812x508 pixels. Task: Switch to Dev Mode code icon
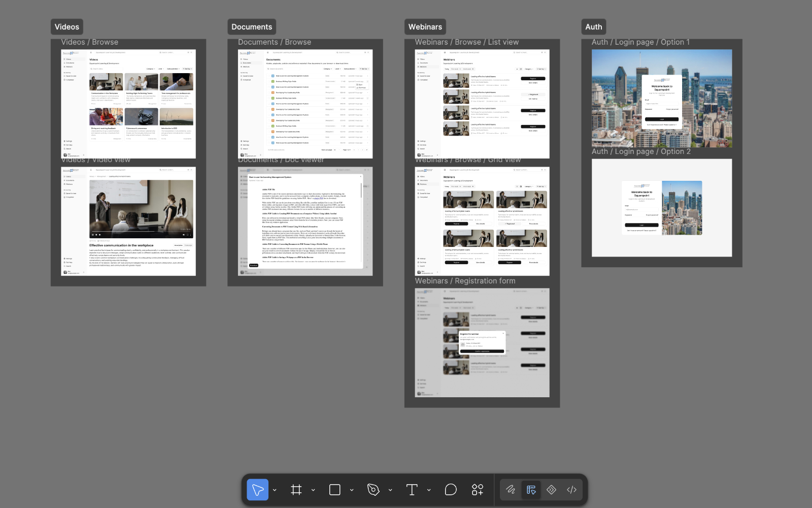572,490
